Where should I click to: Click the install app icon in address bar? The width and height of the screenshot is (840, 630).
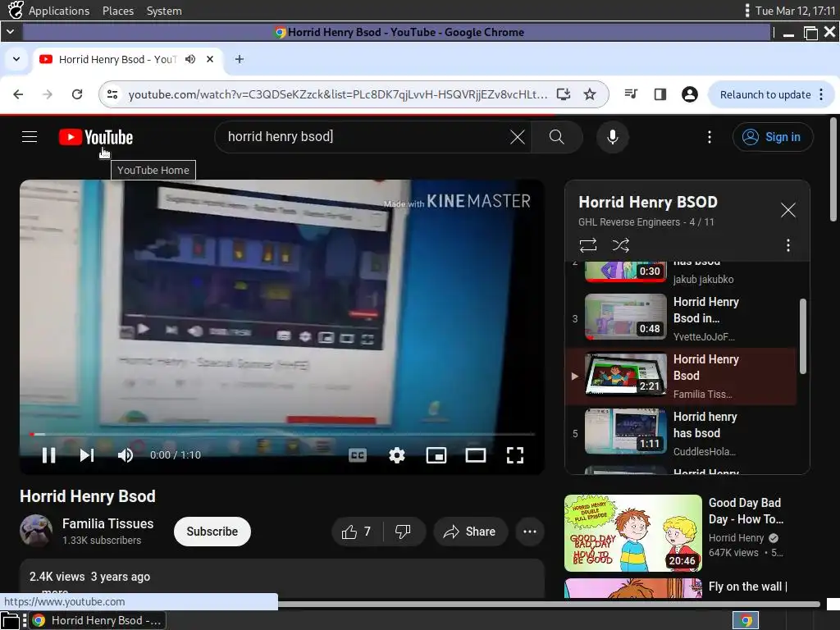coord(563,94)
